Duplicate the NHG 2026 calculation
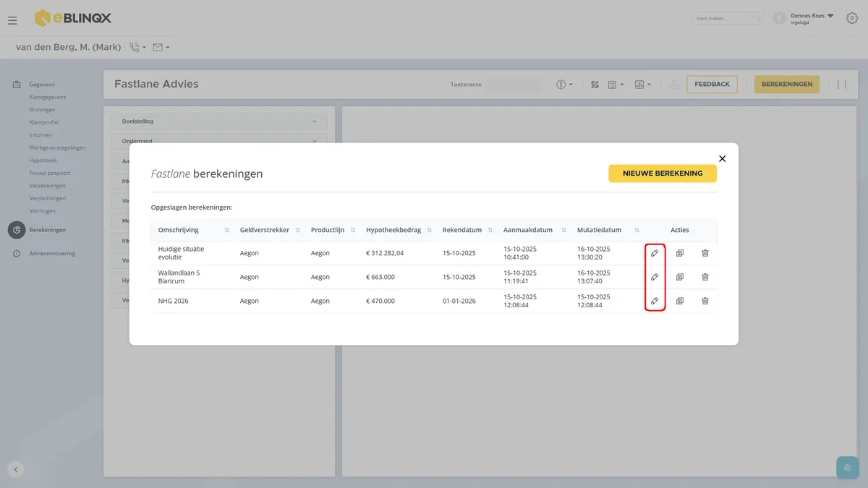Screen dimensions: 868x488 tap(680, 301)
